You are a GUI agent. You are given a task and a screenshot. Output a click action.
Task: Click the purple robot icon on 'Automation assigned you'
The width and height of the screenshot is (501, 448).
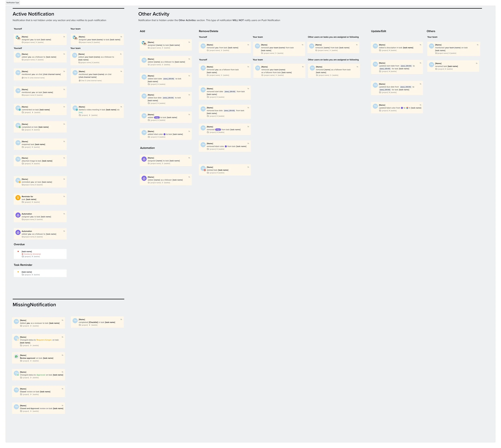tap(18, 215)
